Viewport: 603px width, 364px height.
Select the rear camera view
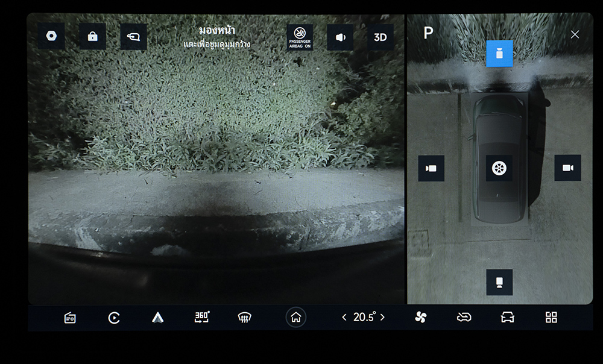(x=499, y=282)
